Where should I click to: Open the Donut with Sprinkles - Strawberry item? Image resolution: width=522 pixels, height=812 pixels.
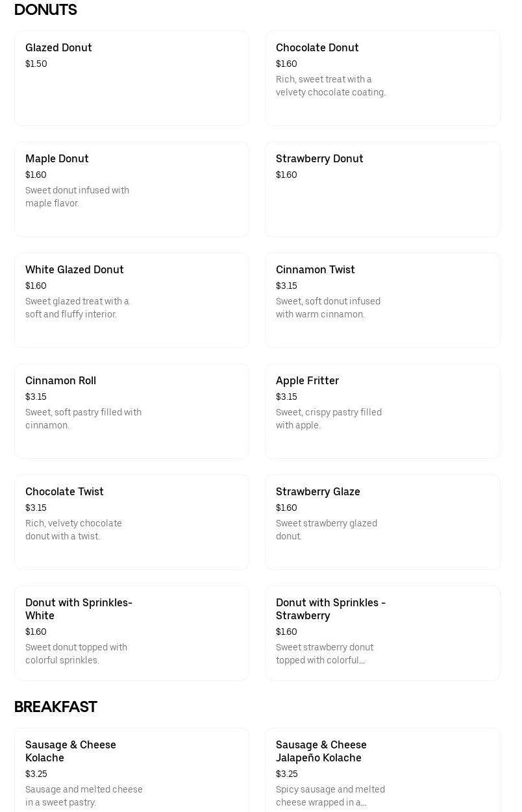[x=382, y=633]
